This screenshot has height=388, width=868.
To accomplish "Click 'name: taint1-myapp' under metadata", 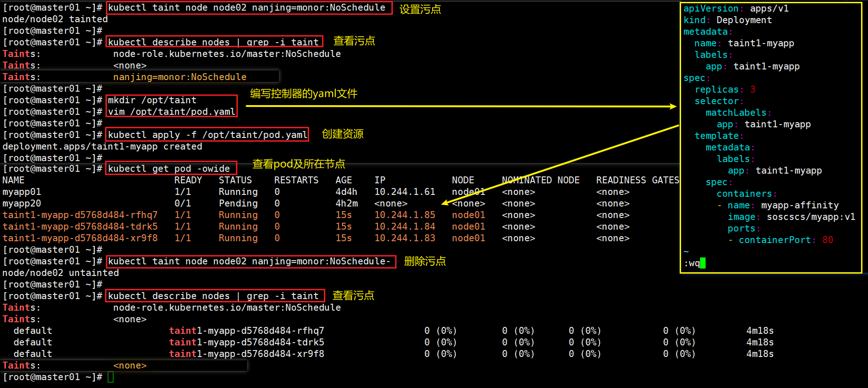I will coord(744,43).
